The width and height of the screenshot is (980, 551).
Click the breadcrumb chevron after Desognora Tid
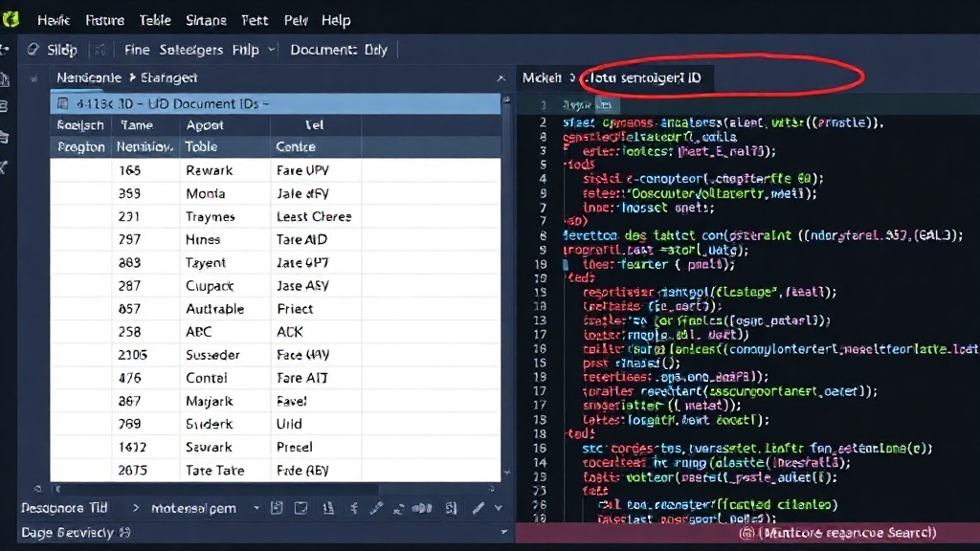(x=136, y=509)
